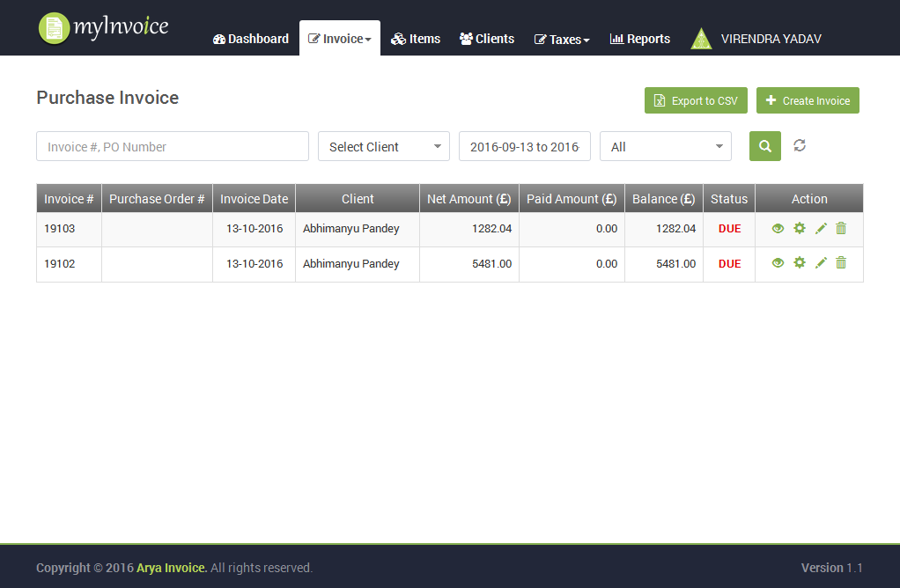900x588 pixels.
Task: Click trash icon on invoice 19102 row
Action: tap(841, 263)
